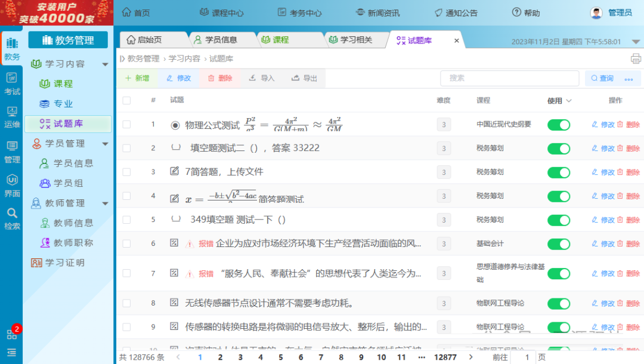
Task: Open the 使用 column filter dropdown
Action: click(x=569, y=101)
